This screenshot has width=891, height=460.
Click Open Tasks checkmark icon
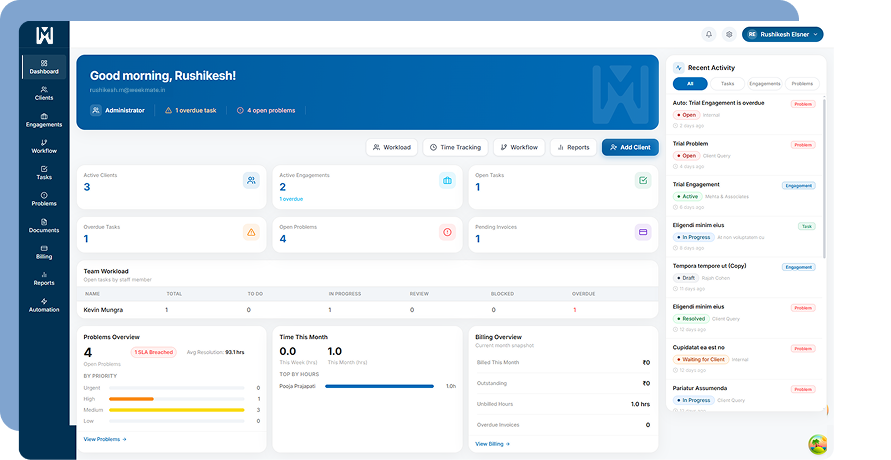click(643, 180)
